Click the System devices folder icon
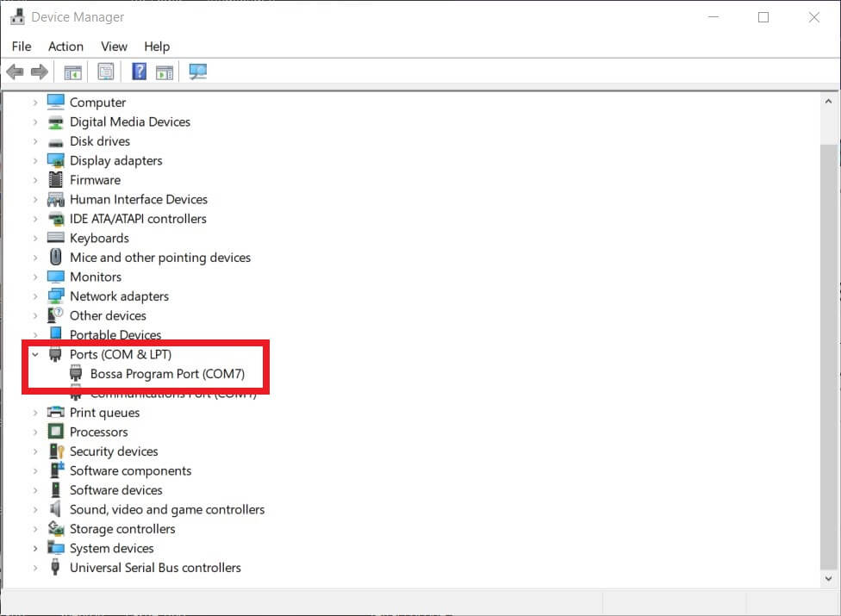Image resolution: width=841 pixels, height=616 pixels. tap(56, 548)
